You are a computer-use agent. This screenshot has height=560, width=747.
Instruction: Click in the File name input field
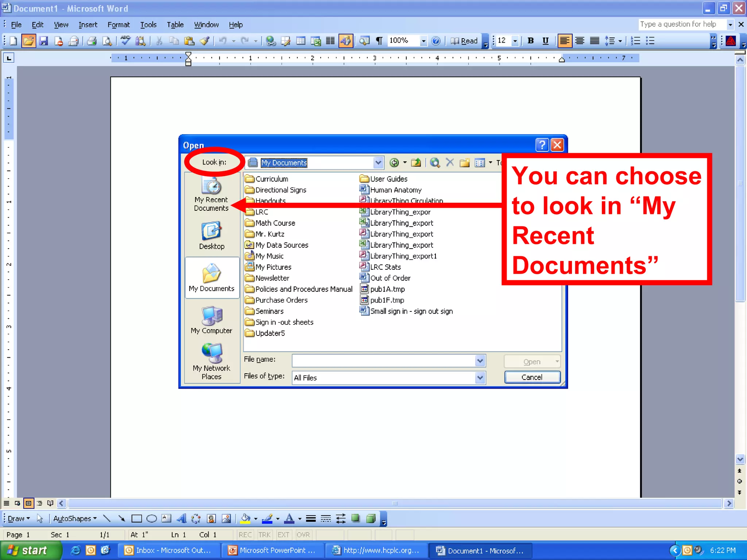384,361
